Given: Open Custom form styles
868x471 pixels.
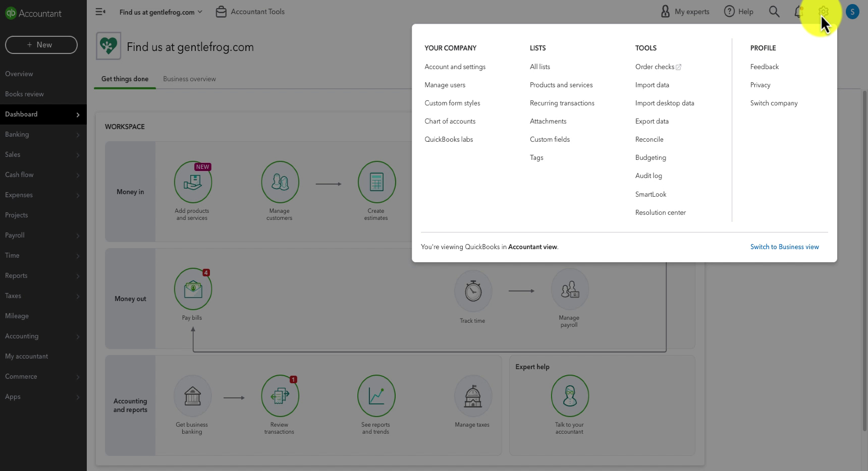Looking at the screenshot, I should coord(452,103).
